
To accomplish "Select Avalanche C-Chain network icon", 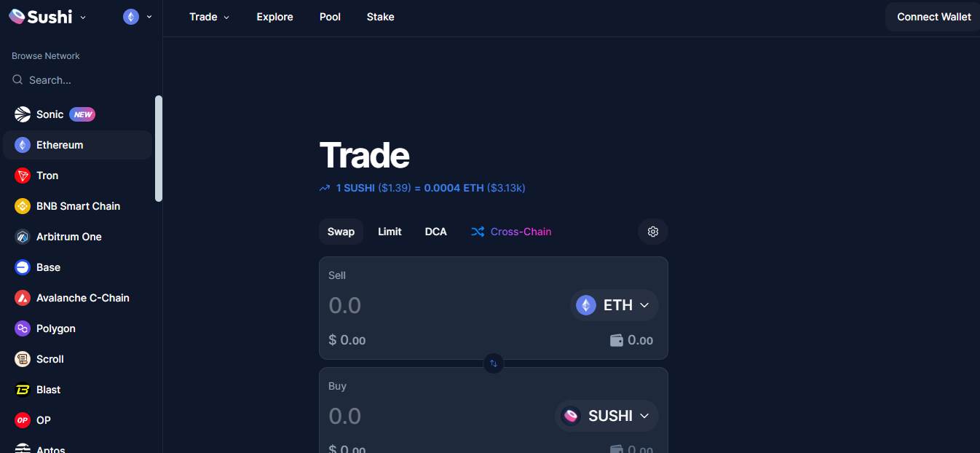I will pyautogui.click(x=23, y=298).
